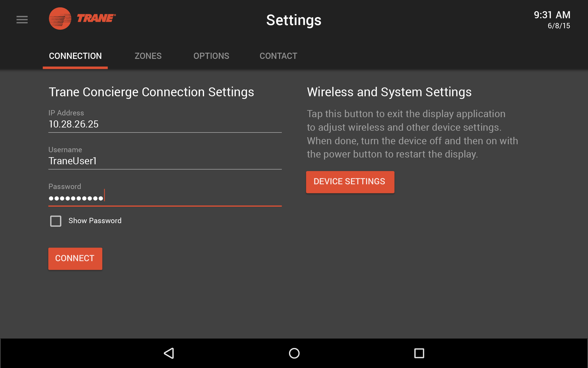Click the Show Password label text
This screenshot has height=368, width=588.
(x=95, y=221)
